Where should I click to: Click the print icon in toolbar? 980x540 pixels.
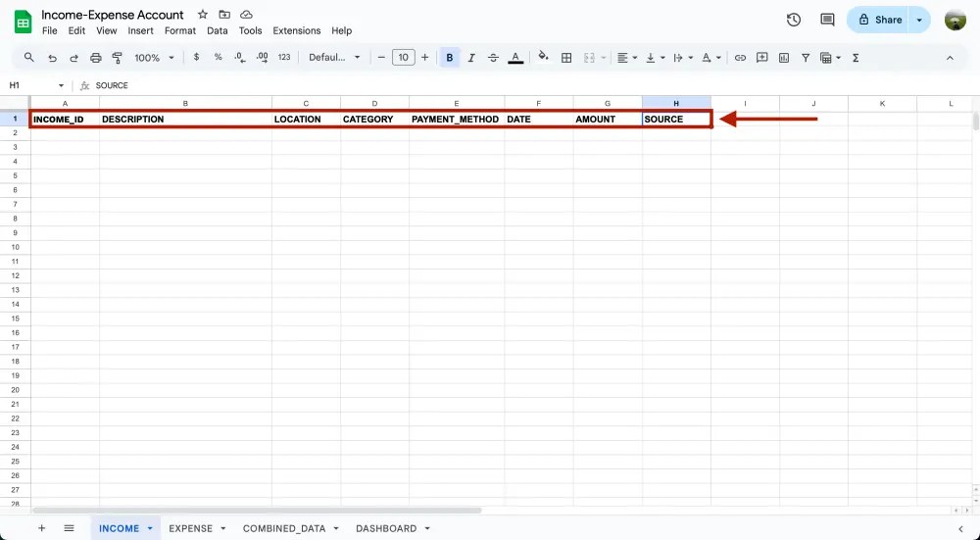(95, 58)
